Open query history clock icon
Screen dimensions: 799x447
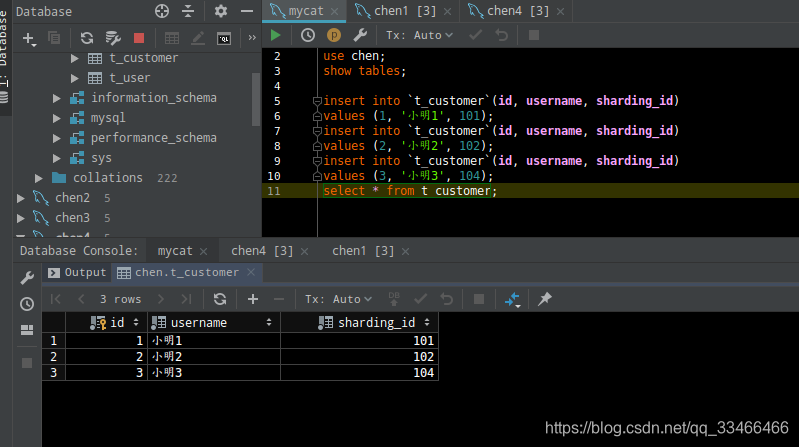(x=307, y=35)
